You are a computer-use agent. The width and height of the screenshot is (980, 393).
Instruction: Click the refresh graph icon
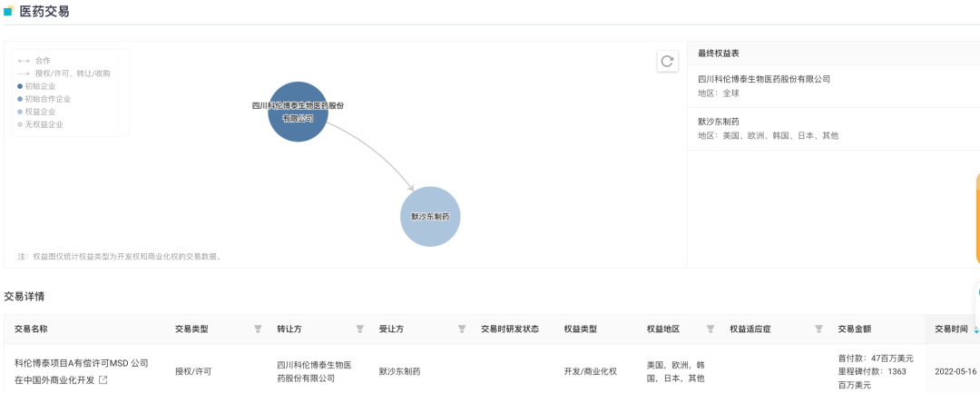pos(668,61)
